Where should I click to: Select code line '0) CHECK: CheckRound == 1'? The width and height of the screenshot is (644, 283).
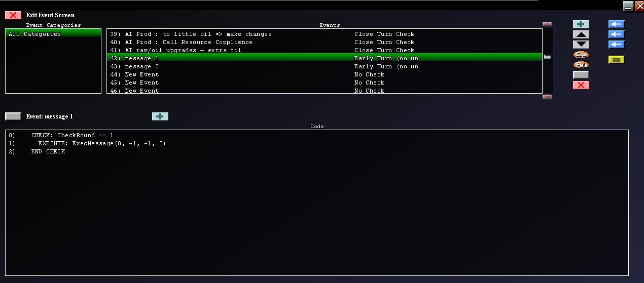(61, 136)
